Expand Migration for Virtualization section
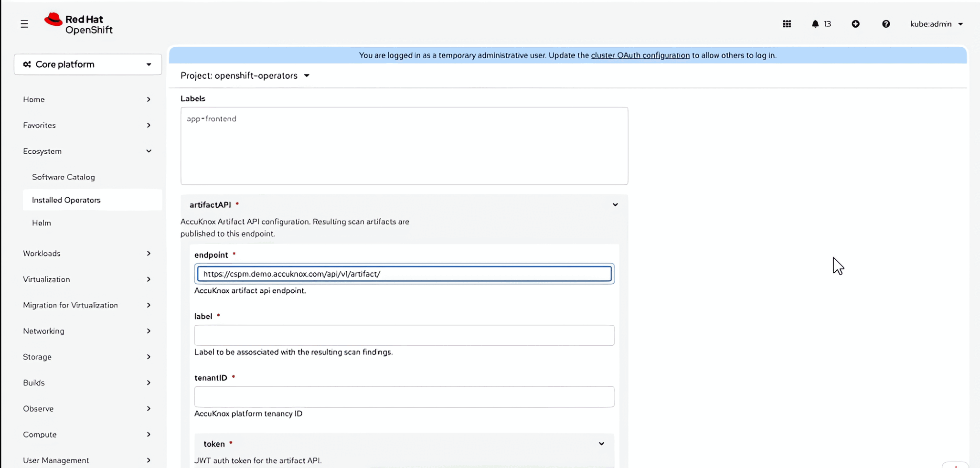Screen dimensions: 980x468 (x=87, y=305)
